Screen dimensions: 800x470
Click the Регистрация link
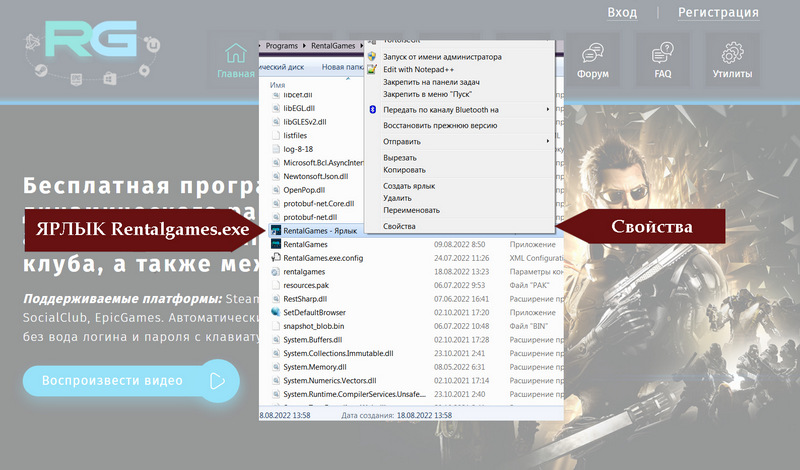[x=718, y=12]
